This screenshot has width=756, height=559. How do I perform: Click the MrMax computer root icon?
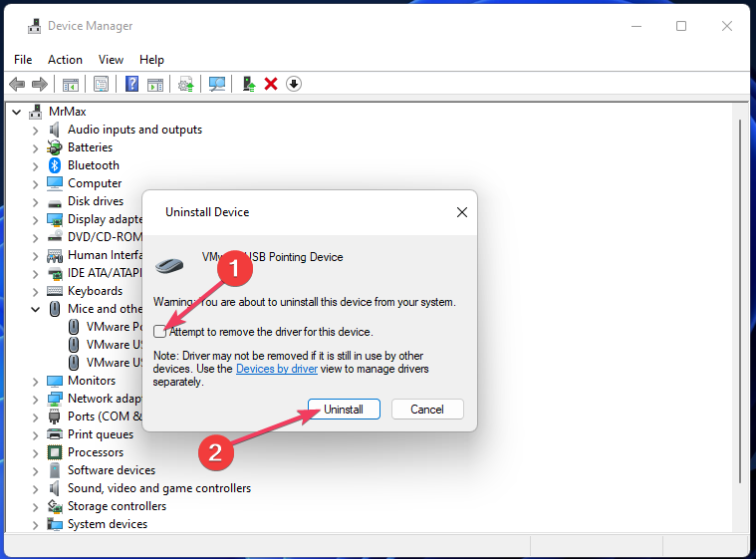click(35, 112)
